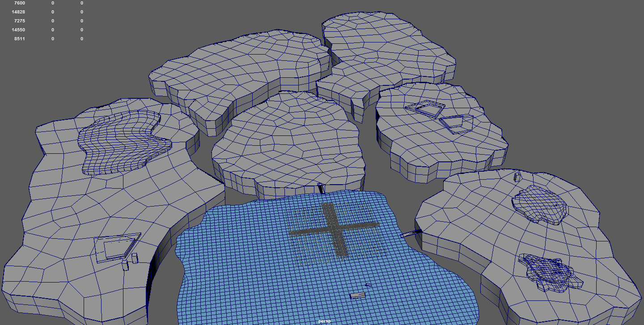This screenshot has height=325, width=644.
Task: Select the upper rectangular frame on right island
Action: [425, 108]
